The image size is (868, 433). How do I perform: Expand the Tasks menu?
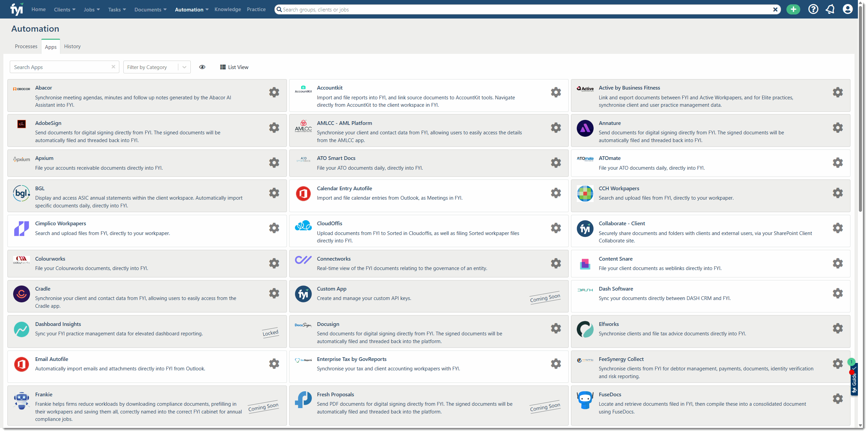117,9
